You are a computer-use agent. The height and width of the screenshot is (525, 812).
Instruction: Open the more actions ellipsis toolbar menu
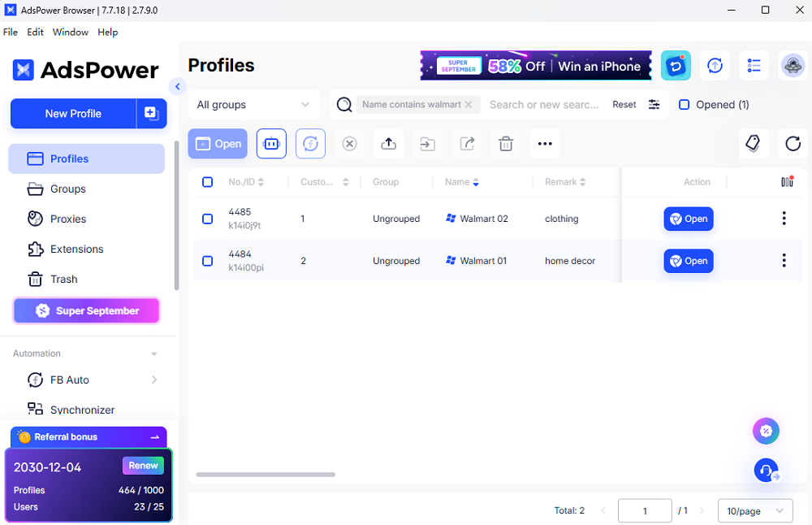545,144
